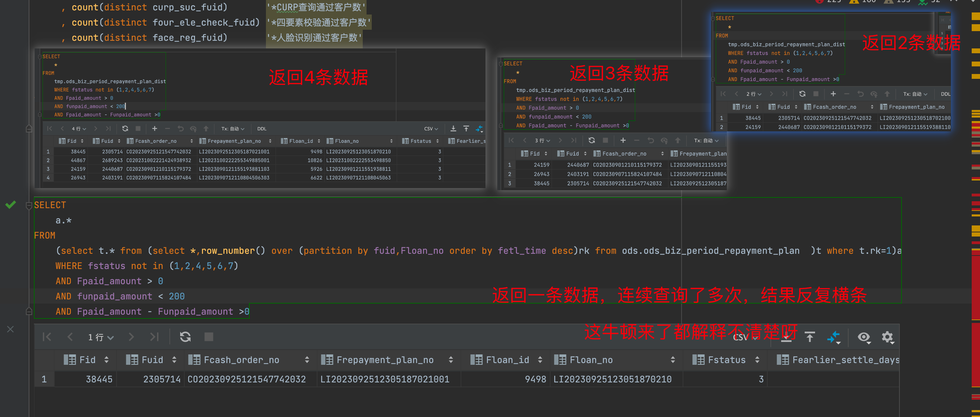The height and width of the screenshot is (417, 980).
Task: Click download/export icon in 4-row result toolbar
Action: click(x=453, y=129)
